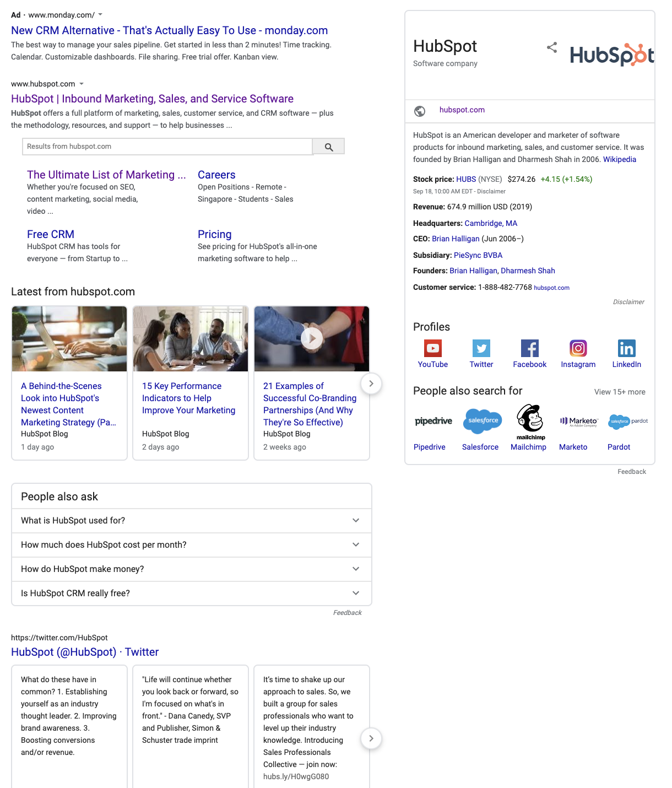This screenshot has width=672, height=788.
Task: Expand 'How do HubSpot make money?'
Action: (x=192, y=569)
